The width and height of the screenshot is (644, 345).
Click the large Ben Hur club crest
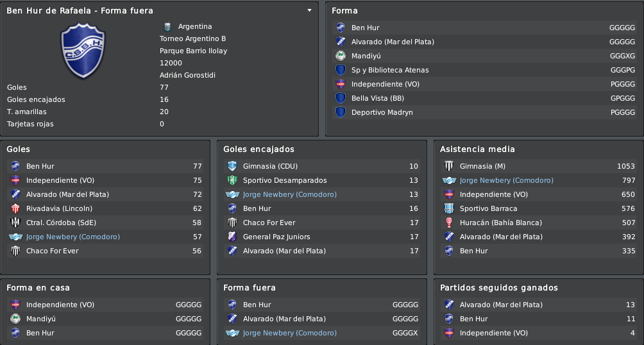pos(83,51)
